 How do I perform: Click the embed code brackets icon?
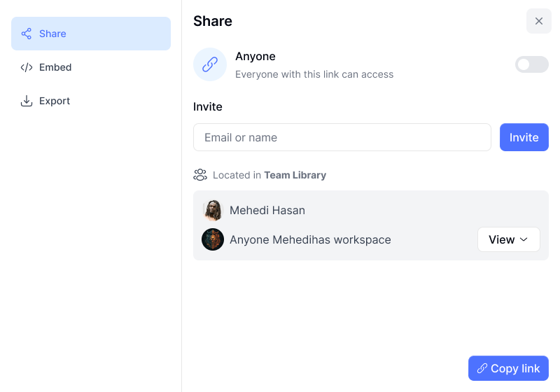pyautogui.click(x=27, y=67)
